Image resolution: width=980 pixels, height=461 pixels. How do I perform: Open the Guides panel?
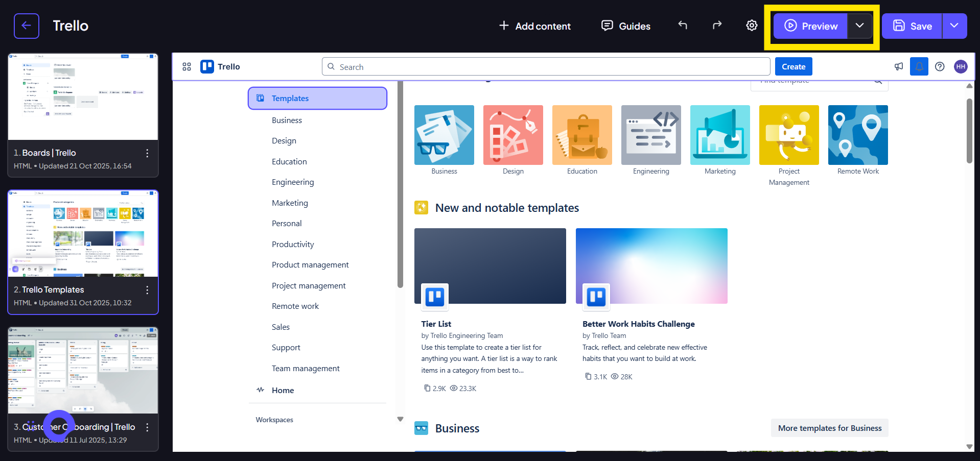coord(626,26)
